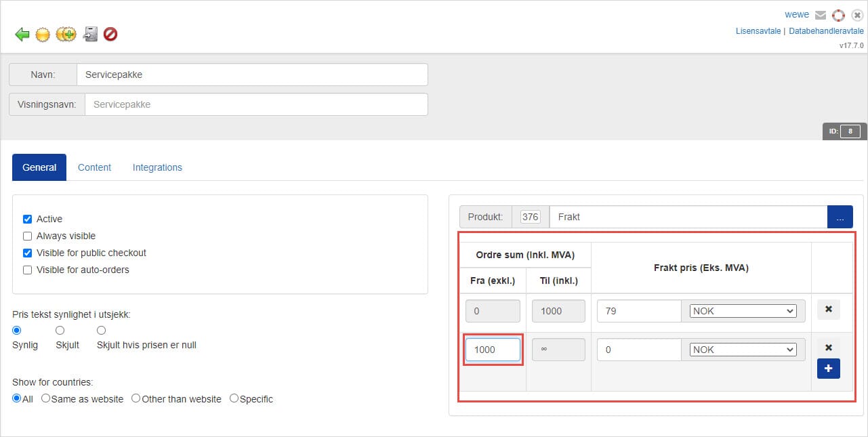This screenshot has width=868, height=437.
Task: Expand the NOK currency dropdown in second row
Action: tap(743, 350)
